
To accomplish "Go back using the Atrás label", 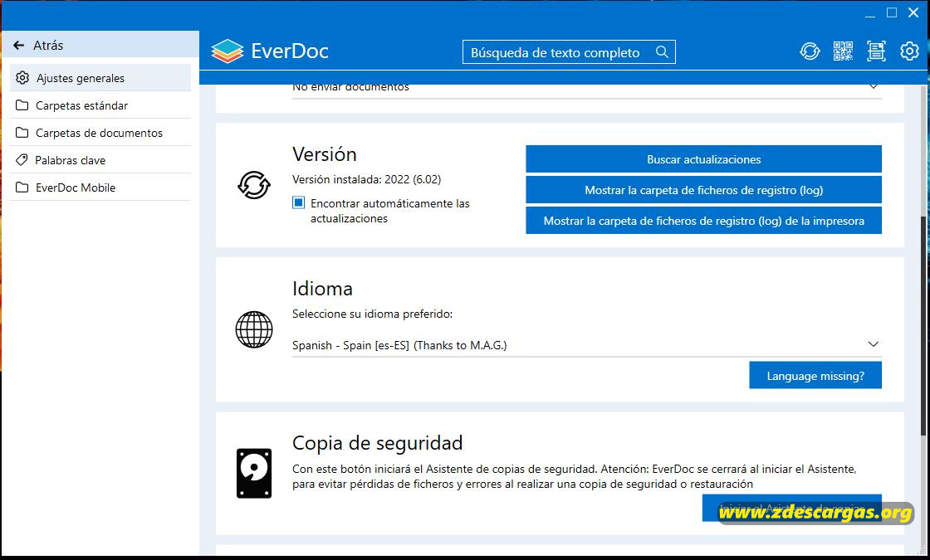I will tap(48, 45).
